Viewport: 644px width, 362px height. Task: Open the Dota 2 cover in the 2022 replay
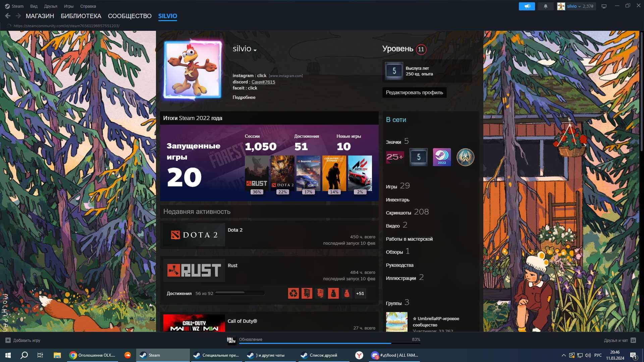pyautogui.click(x=282, y=173)
